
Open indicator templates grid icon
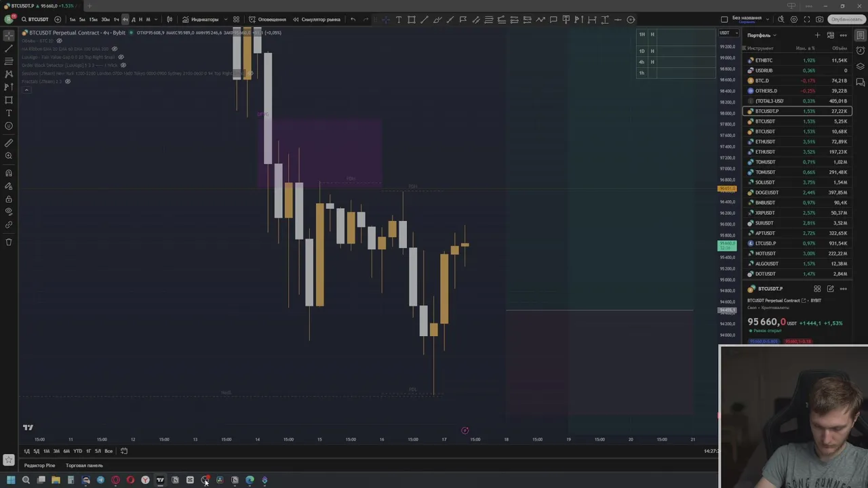coord(236,19)
